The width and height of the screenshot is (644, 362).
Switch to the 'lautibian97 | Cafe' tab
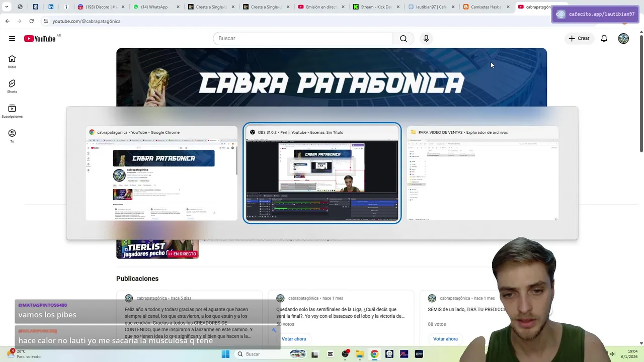point(431,7)
